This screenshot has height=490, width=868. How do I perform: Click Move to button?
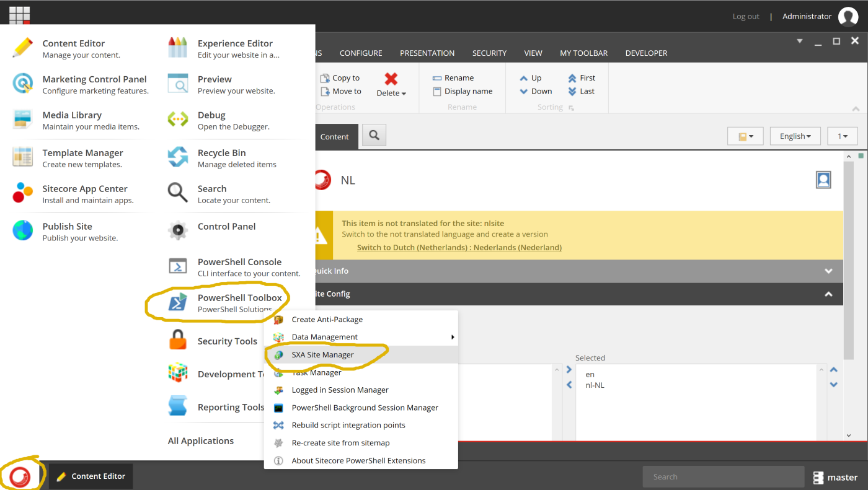click(x=340, y=92)
